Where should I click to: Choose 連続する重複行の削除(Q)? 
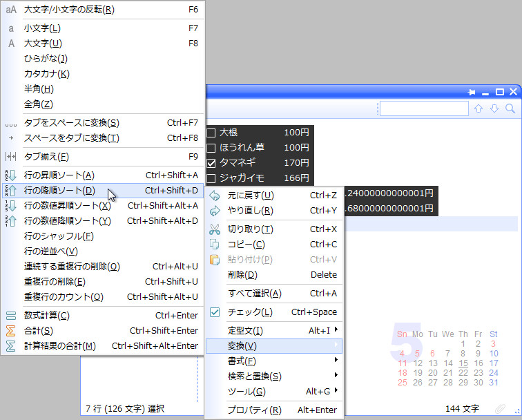102,267
